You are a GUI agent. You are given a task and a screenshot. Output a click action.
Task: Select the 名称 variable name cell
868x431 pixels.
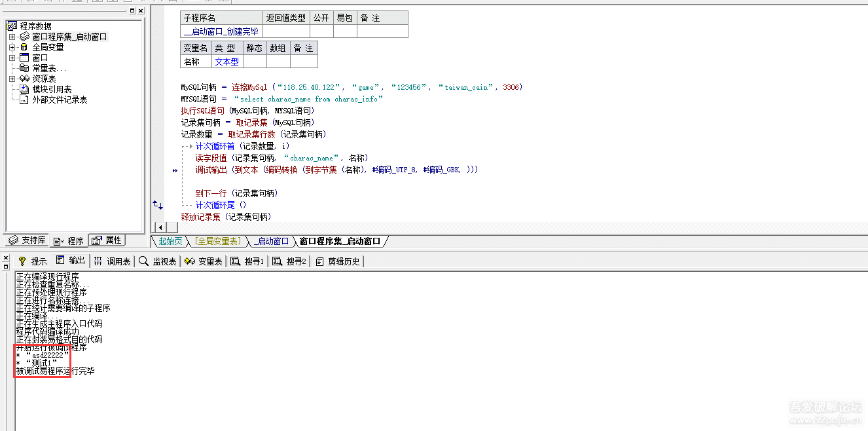click(196, 62)
